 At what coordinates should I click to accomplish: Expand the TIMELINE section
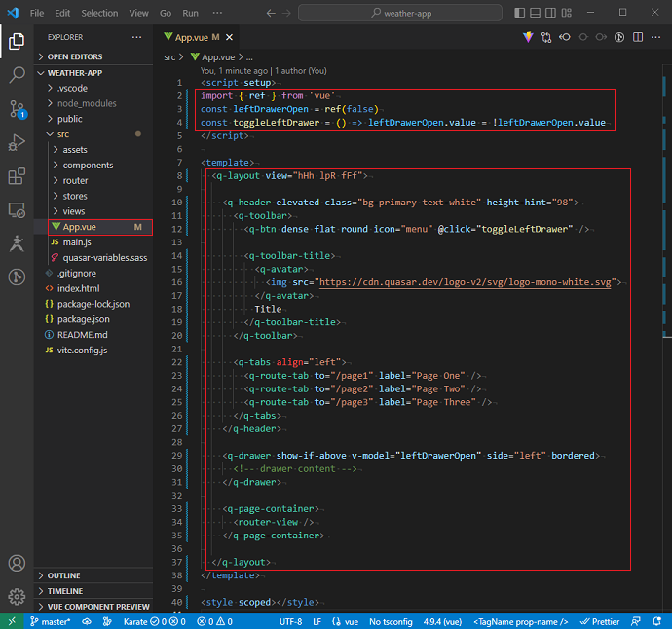coord(93,591)
